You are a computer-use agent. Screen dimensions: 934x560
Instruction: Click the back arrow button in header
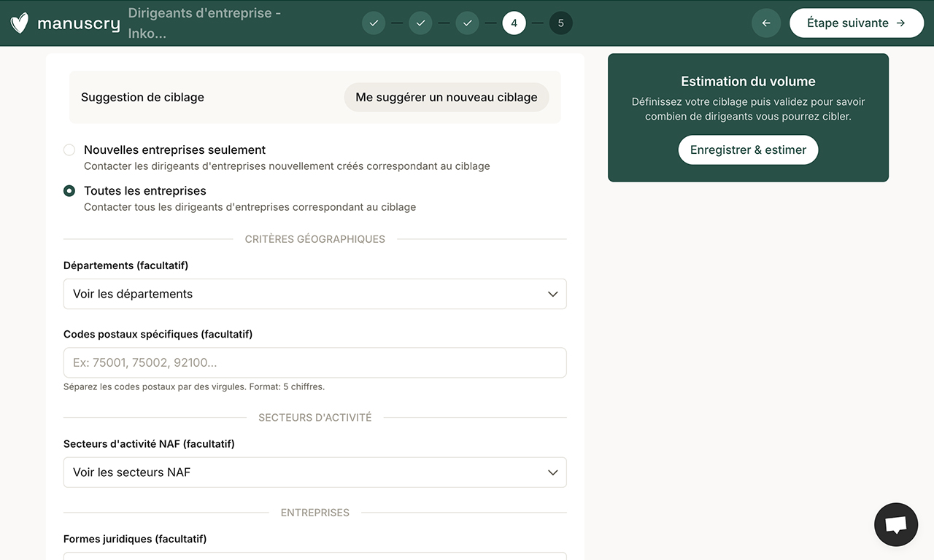[x=766, y=23]
